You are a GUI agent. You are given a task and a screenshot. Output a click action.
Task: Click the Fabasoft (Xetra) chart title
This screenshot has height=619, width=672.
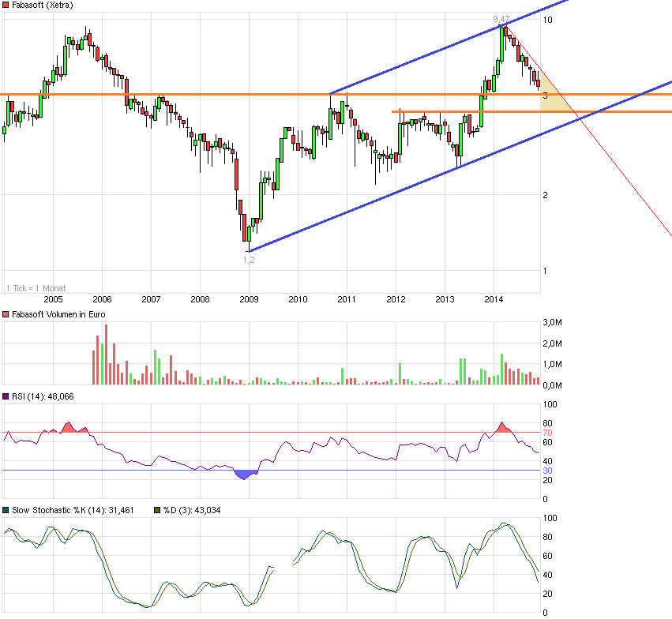click(43, 6)
